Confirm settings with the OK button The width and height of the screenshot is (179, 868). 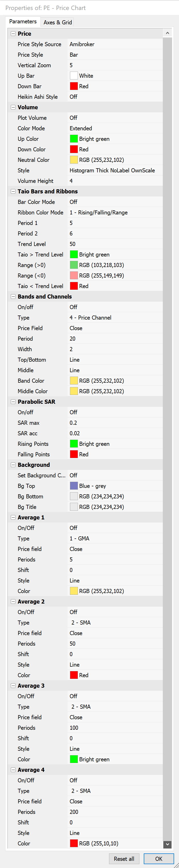pos(158,859)
